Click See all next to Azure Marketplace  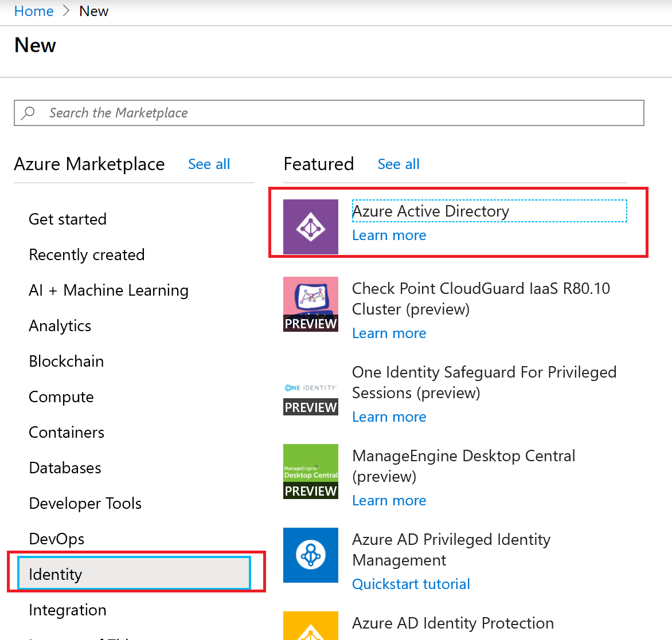[x=209, y=164]
